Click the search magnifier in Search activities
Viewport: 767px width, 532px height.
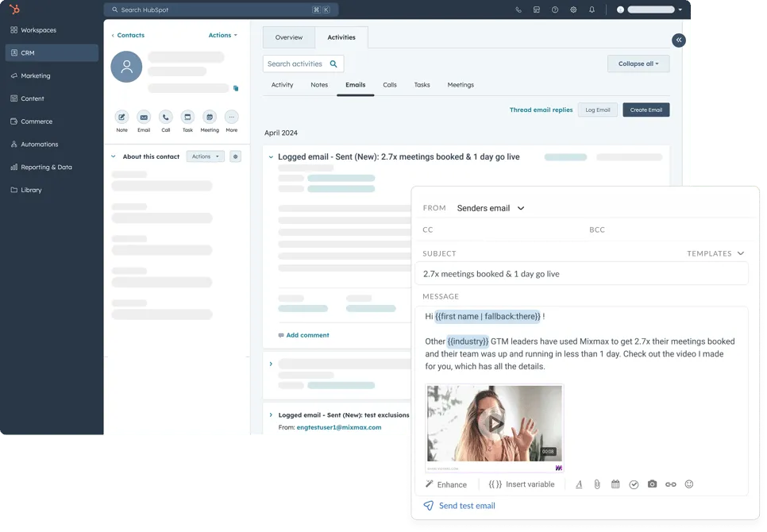(333, 64)
